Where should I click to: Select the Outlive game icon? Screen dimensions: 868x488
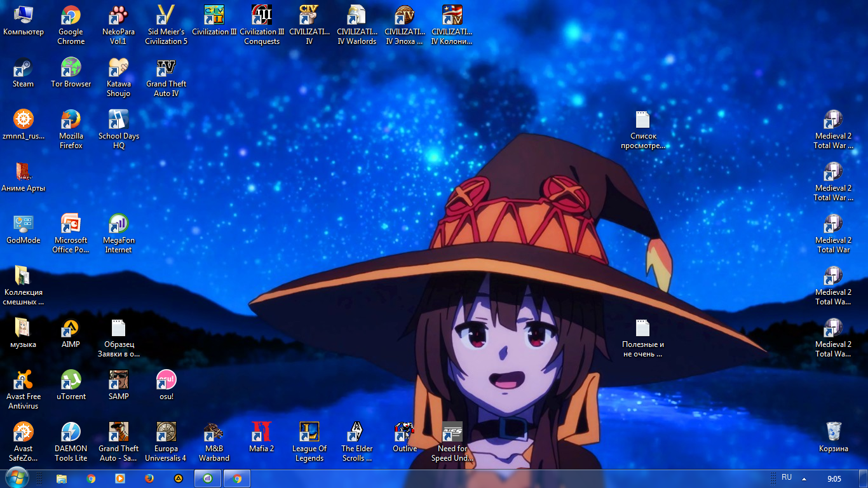(405, 438)
